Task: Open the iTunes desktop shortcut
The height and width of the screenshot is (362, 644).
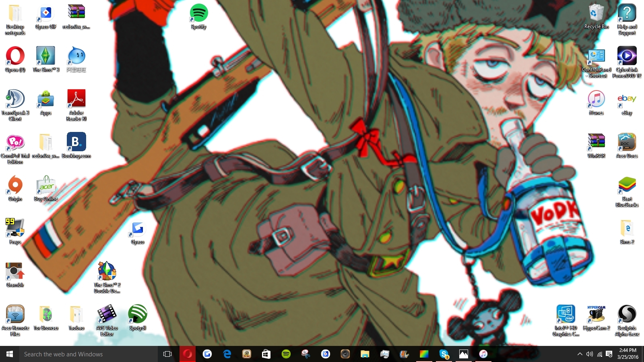Action: coord(597,102)
